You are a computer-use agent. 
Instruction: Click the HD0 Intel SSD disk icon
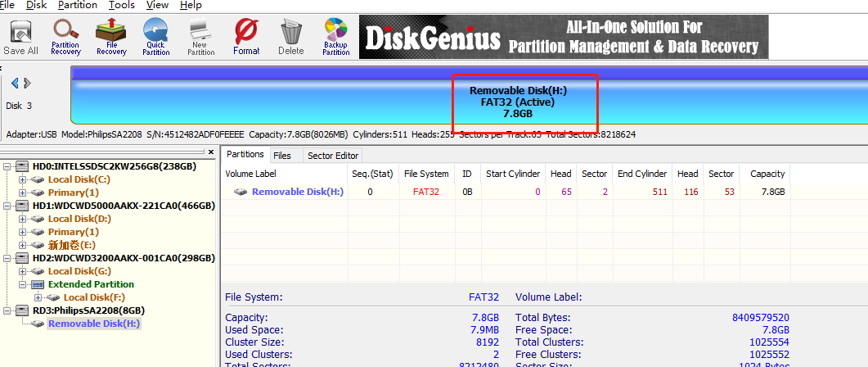click(23, 166)
